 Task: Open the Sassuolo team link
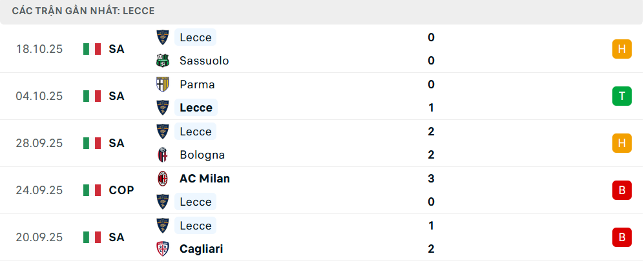click(x=204, y=61)
